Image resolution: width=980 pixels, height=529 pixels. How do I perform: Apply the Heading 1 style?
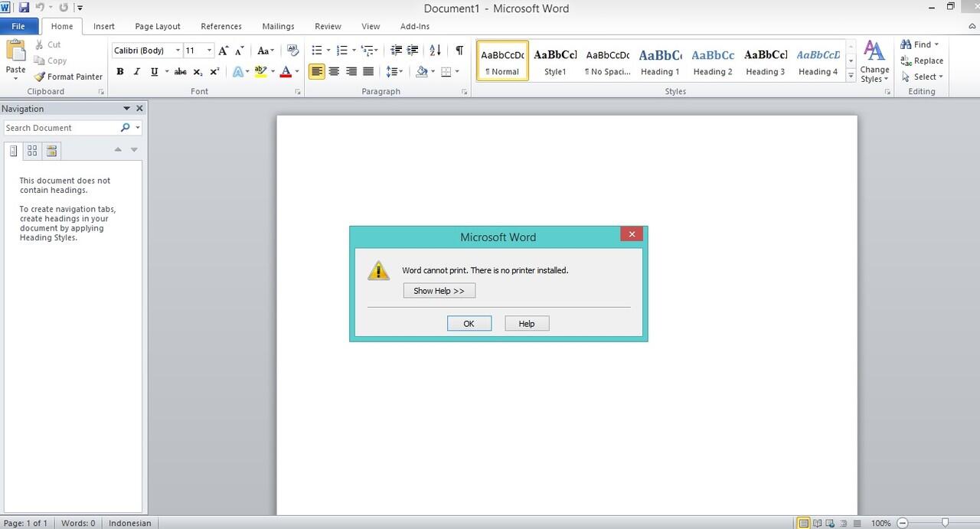pyautogui.click(x=660, y=61)
